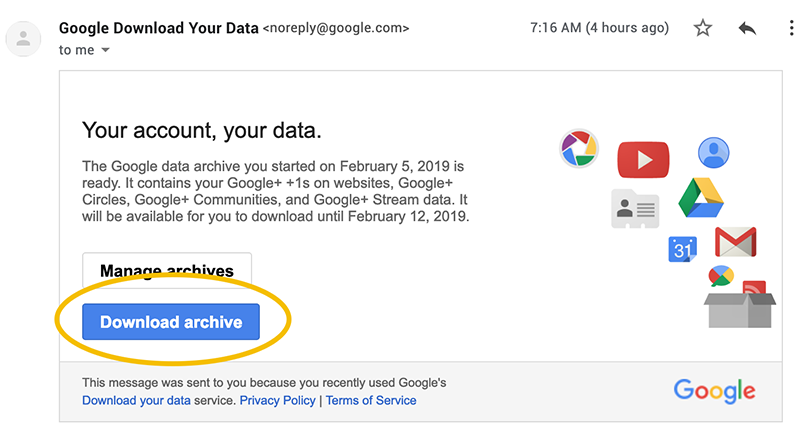The height and width of the screenshot is (439, 804).
Task: Click the gray contact card icon
Action: click(x=635, y=208)
